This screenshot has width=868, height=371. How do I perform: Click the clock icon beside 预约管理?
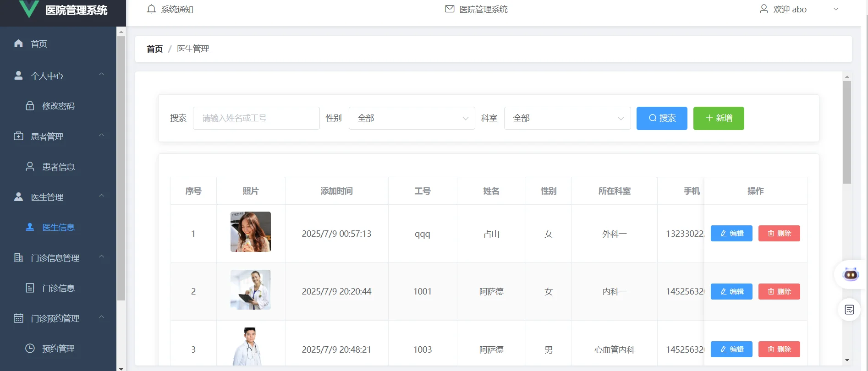click(x=30, y=348)
